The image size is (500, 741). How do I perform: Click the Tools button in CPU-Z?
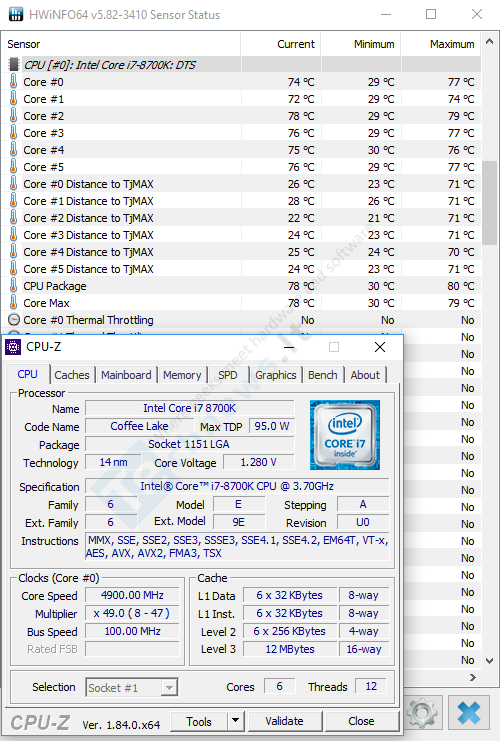(x=199, y=721)
